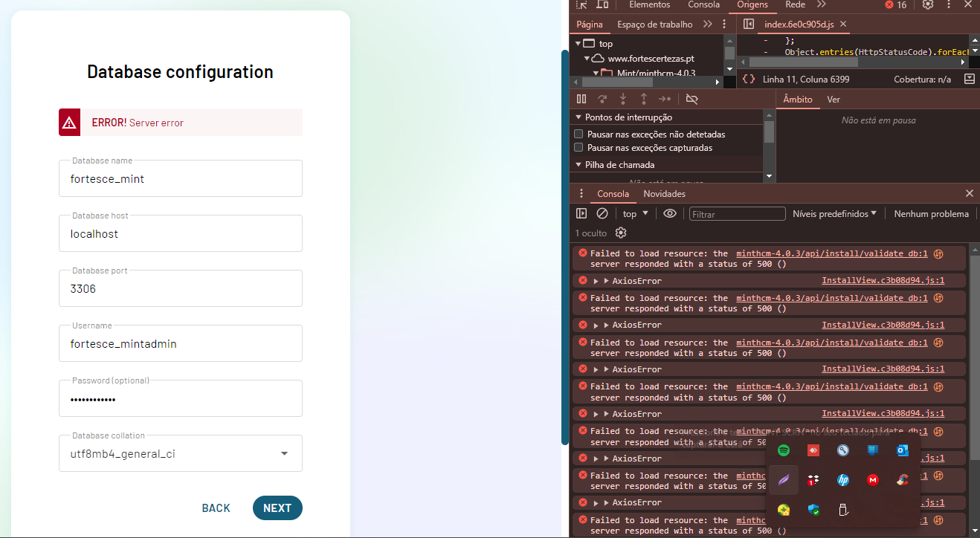Toggle the device toolbar icon
This screenshot has width=980, height=538.
[x=602, y=5]
